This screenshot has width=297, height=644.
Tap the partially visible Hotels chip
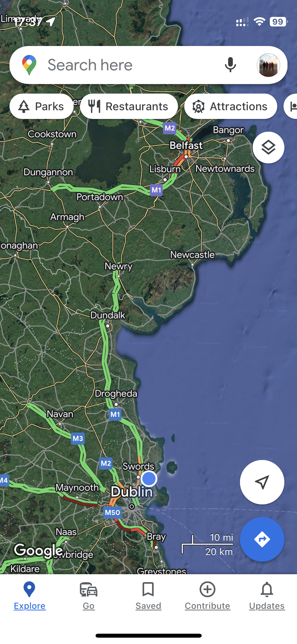pyautogui.click(x=291, y=107)
